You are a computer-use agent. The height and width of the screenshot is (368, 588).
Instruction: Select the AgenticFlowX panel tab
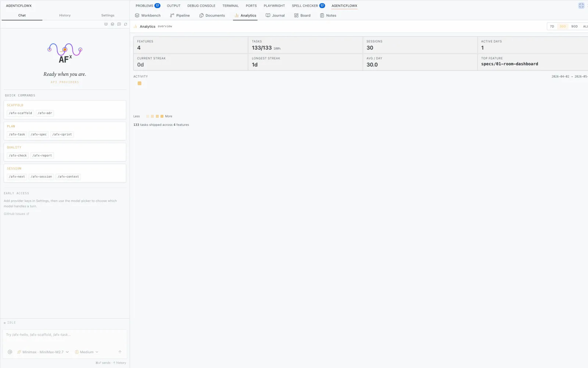pos(344,6)
